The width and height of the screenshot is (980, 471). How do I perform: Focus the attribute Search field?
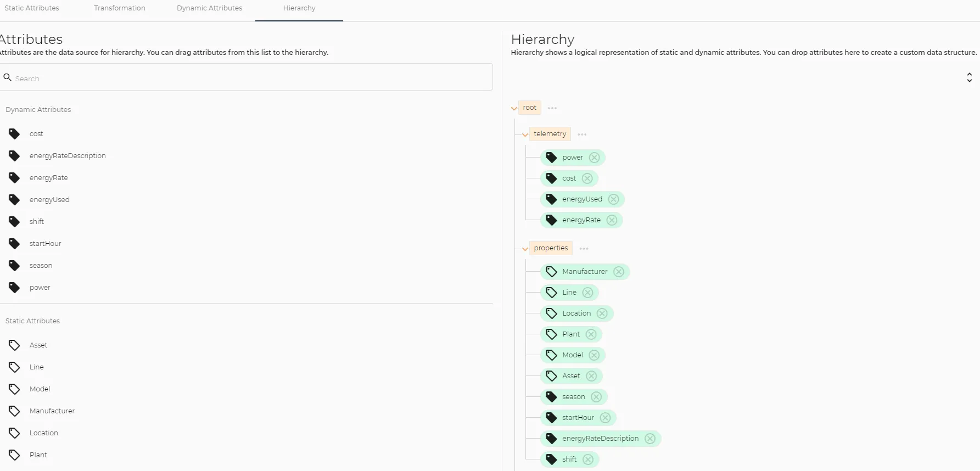[x=247, y=77]
